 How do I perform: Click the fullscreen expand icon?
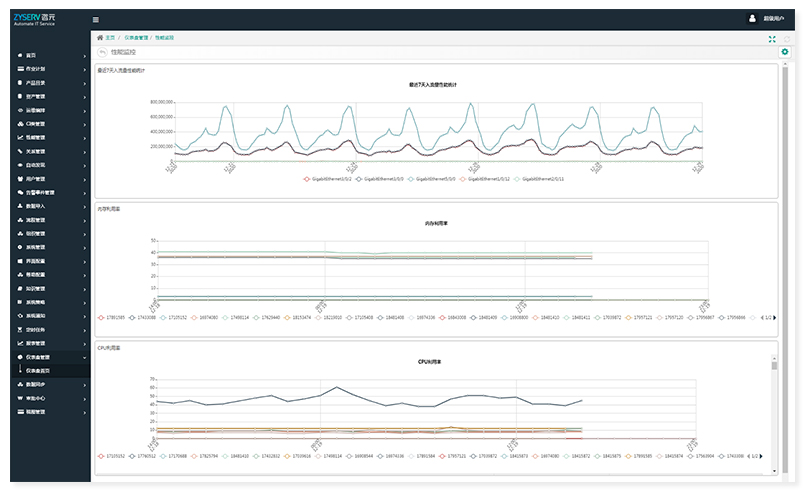coord(772,38)
